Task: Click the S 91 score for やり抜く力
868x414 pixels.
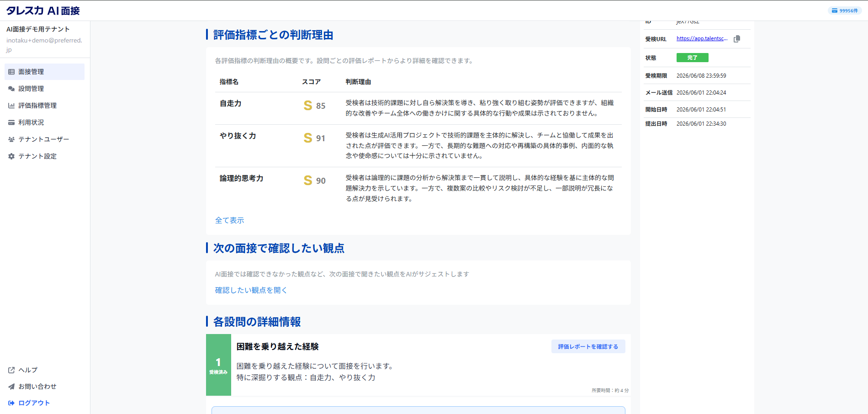Action: pos(314,138)
